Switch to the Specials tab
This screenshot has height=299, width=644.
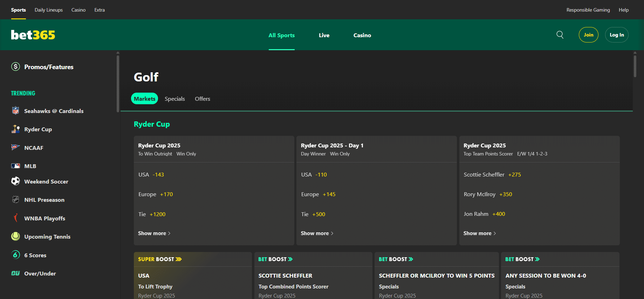[175, 99]
